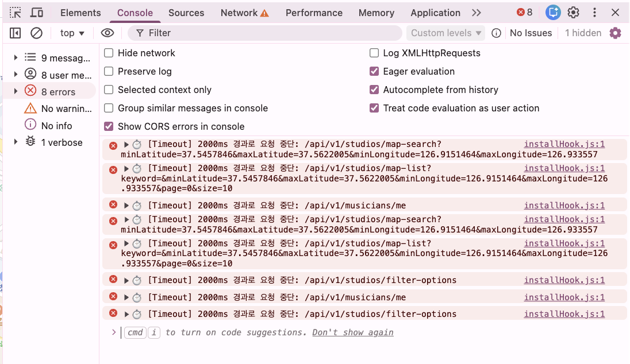630x364 pixels.
Task: Click the inspect element picker icon
Action: tap(16, 13)
